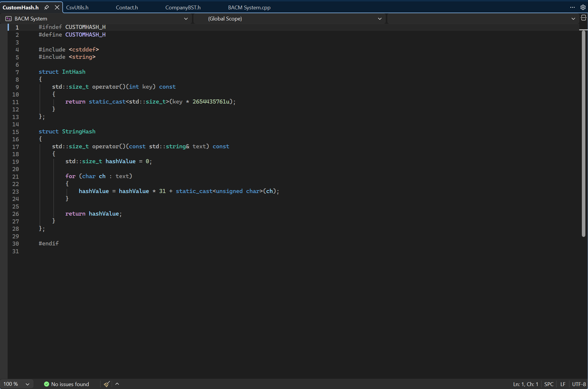Open the BACM System.cpp tab

(249, 7)
